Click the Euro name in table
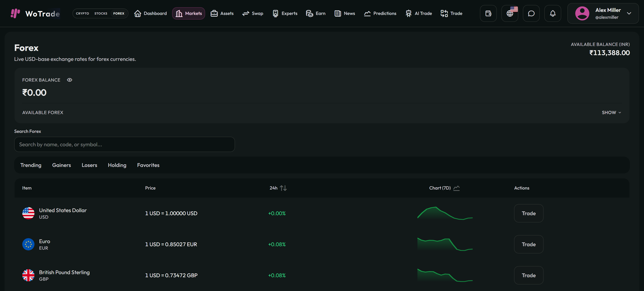This screenshot has height=291, width=644. tap(44, 241)
